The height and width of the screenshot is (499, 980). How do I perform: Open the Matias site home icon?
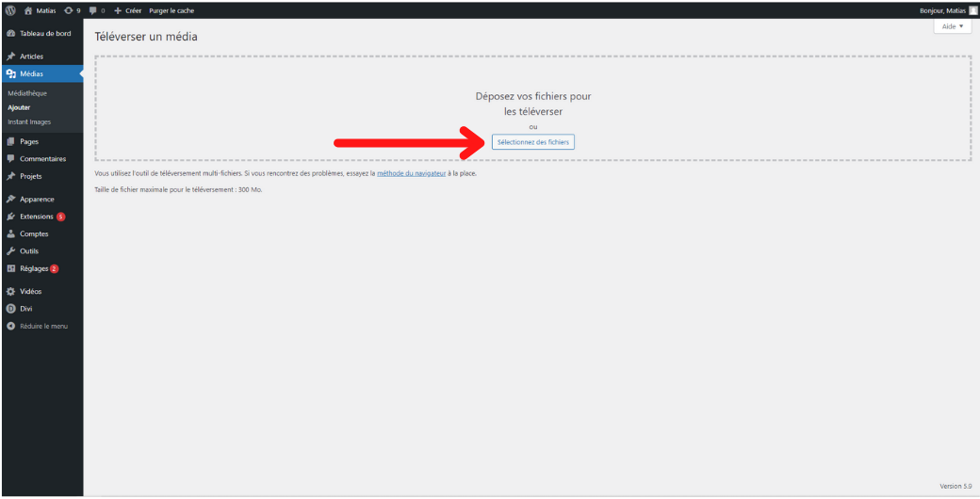point(28,10)
